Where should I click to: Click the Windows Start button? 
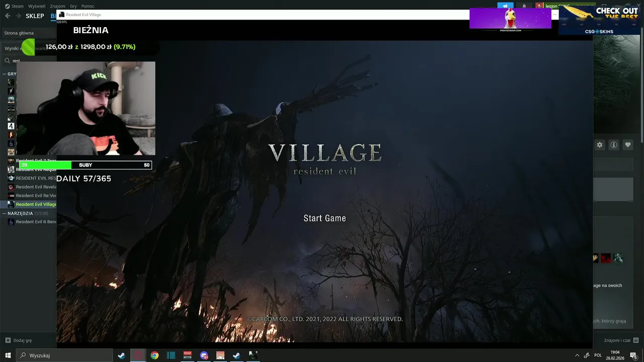pos(8,355)
